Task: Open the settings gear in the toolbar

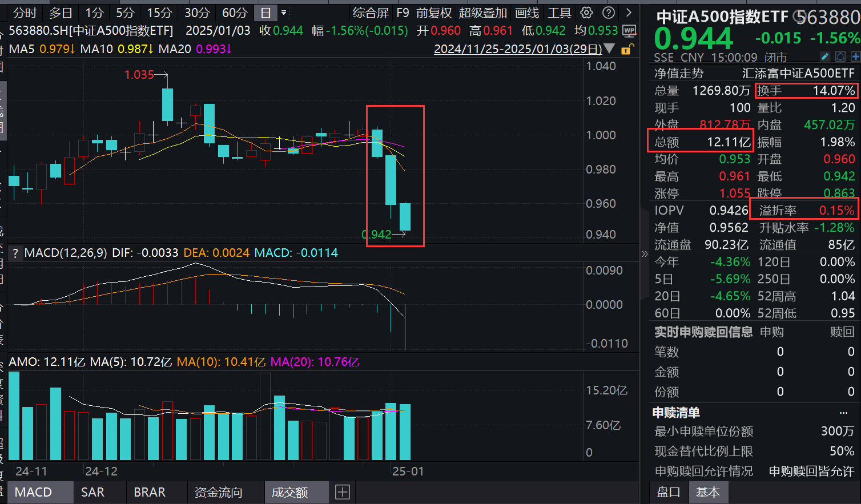Action: click(587, 13)
